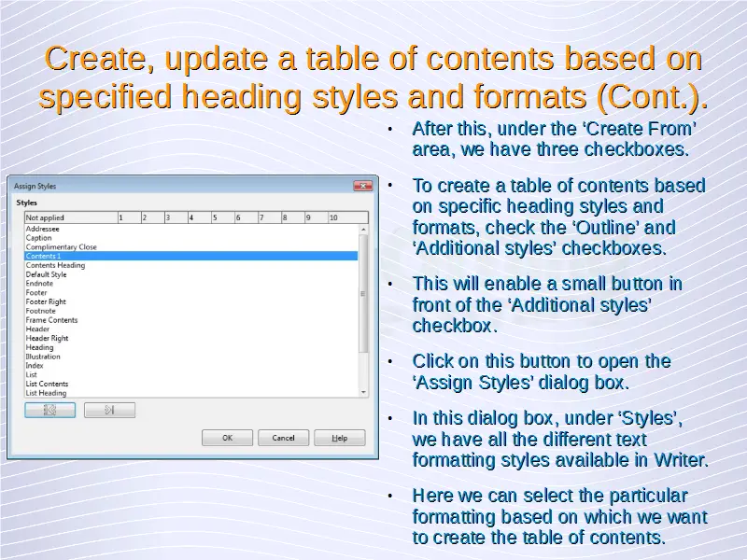Viewport: 747px width, 560px height.
Task: Close the Assign Styles dialog
Action: (362, 186)
